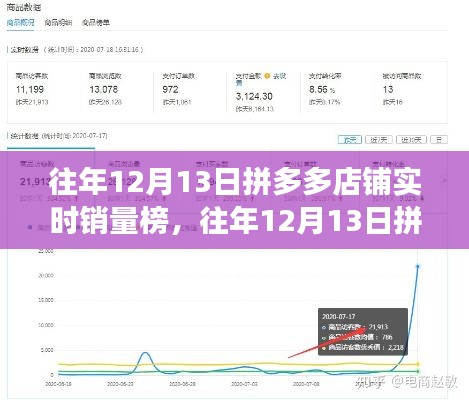This screenshot has width=469, height=400.
Task: Choose the 日 date option button
Action: [439, 140]
